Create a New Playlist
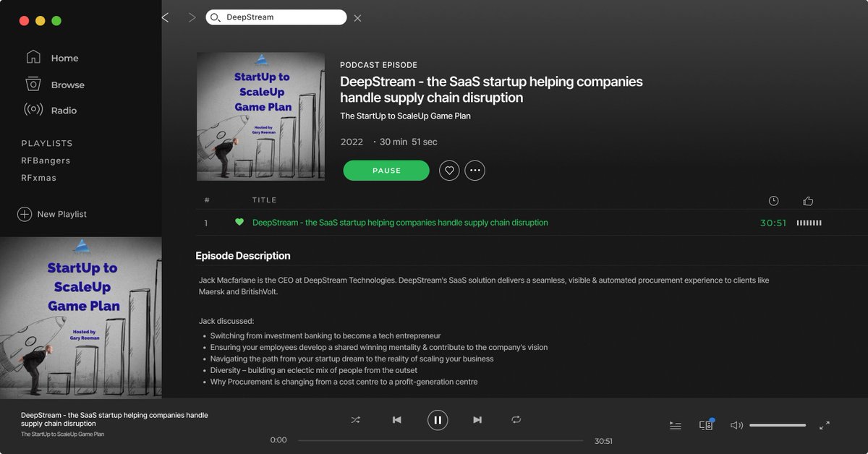This screenshot has width=868, height=454. (x=61, y=214)
